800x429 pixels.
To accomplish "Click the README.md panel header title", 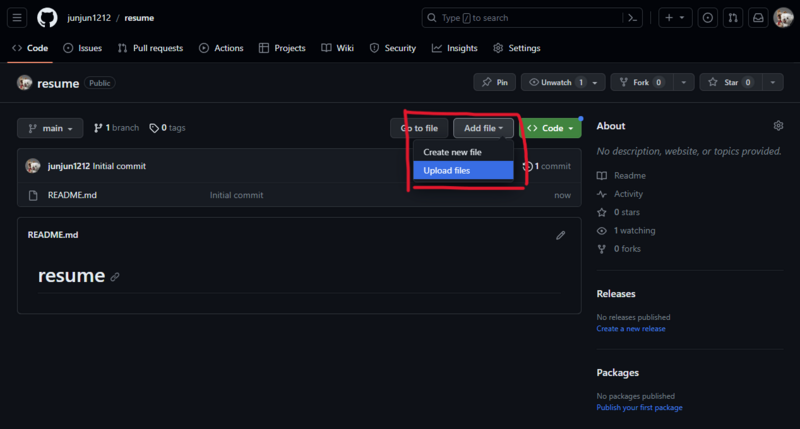I will point(53,235).
